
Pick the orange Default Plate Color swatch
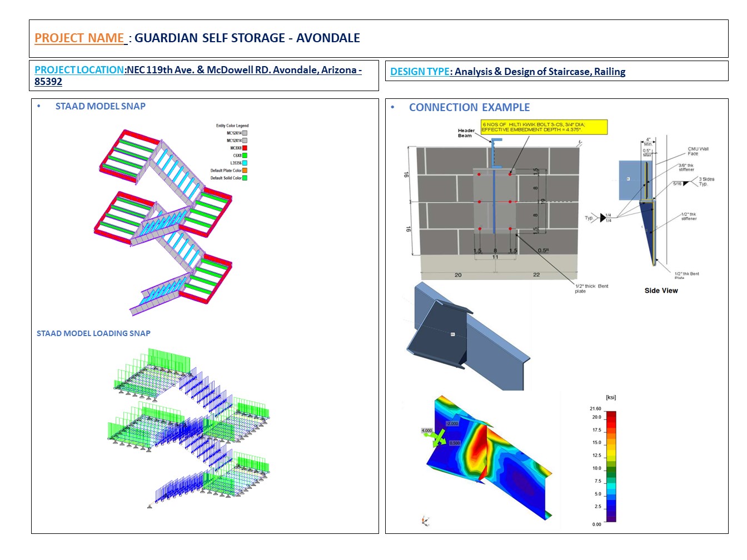click(x=245, y=171)
